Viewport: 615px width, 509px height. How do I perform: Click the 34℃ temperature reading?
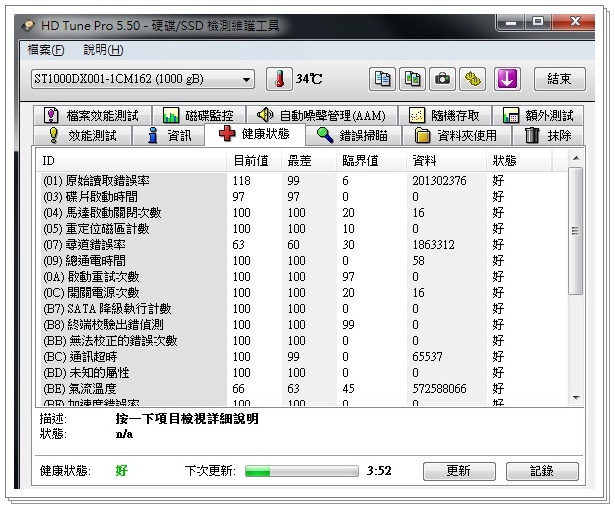(x=309, y=79)
